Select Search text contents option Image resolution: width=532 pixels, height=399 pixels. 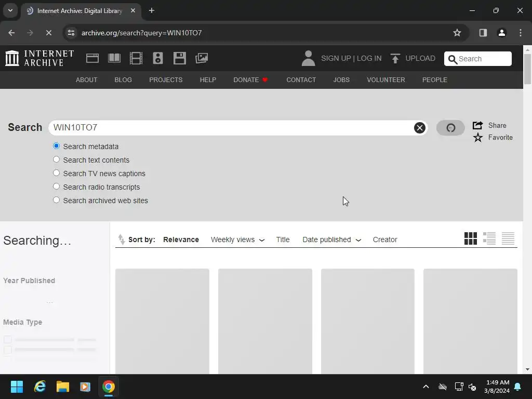(56, 159)
